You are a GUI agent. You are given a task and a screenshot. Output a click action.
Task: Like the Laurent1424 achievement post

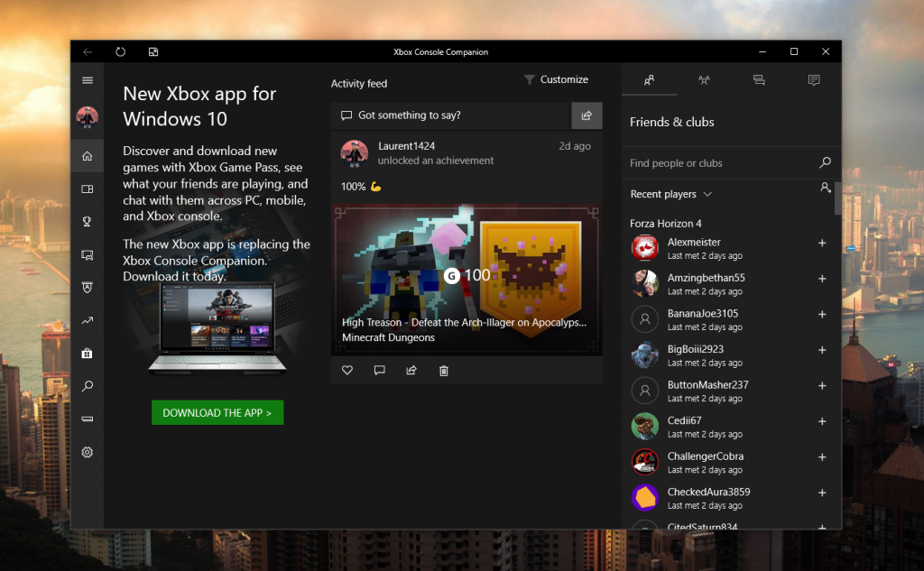(347, 370)
